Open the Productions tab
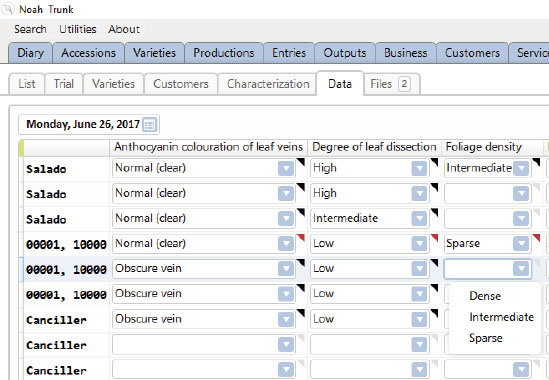 (x=224, y=53)
